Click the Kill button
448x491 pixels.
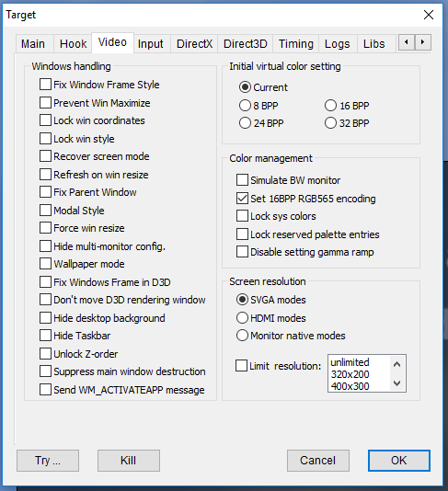coord(129,461)
